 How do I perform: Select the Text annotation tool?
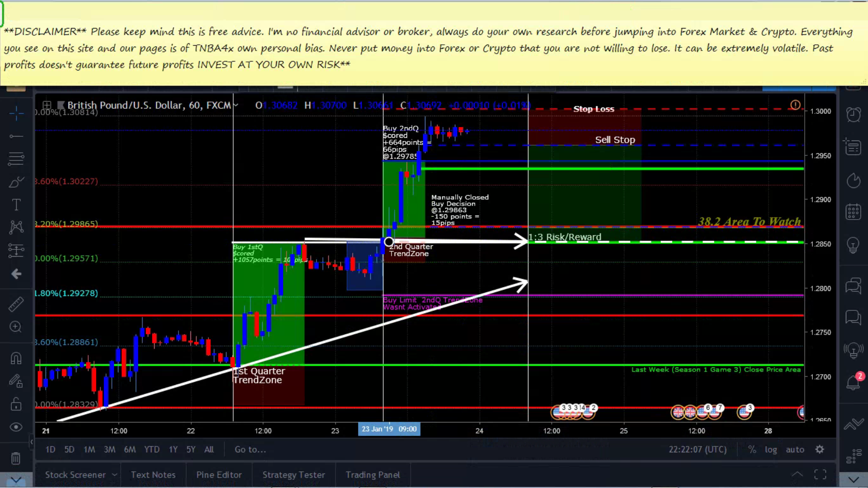click(16, 205)
